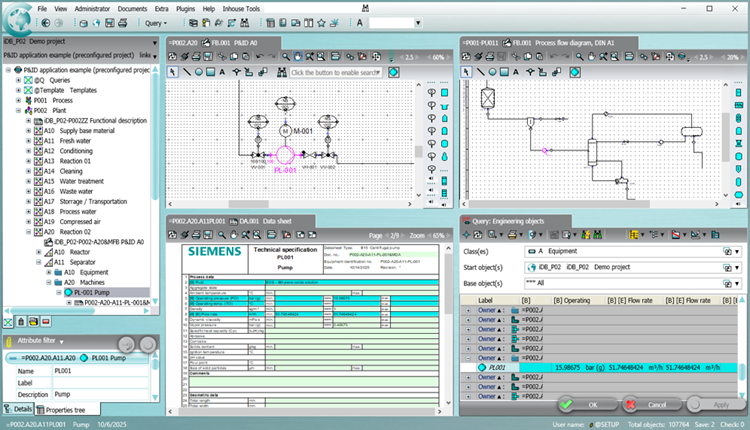Select the pointer tool in Process flow diagram
This screenshot has height=430, width=750.
[466, 72]
